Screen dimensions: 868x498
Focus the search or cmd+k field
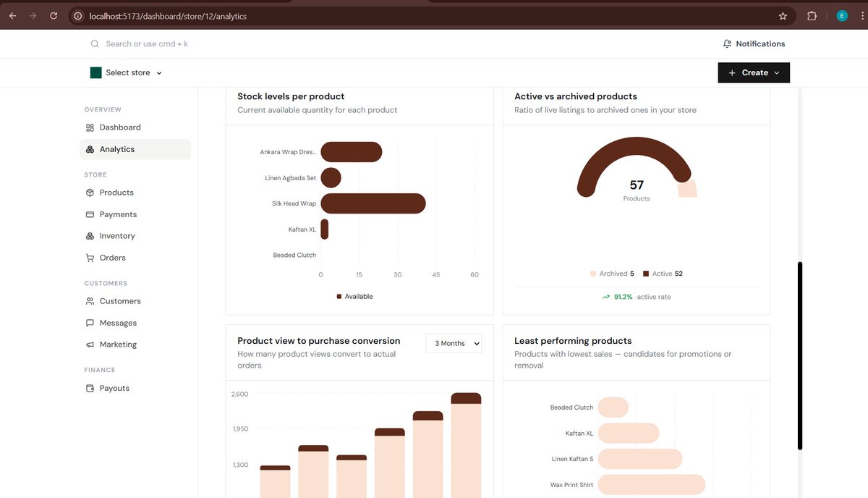pos(147,44)
